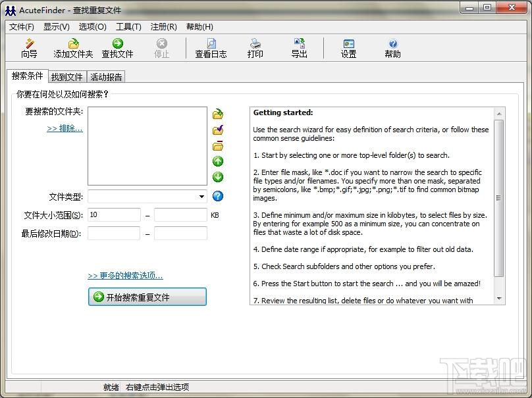This screenshot has width=532, height=398.
Task: Click the remove-folder icon with the minus sign
Action: (x=218, y=146)
